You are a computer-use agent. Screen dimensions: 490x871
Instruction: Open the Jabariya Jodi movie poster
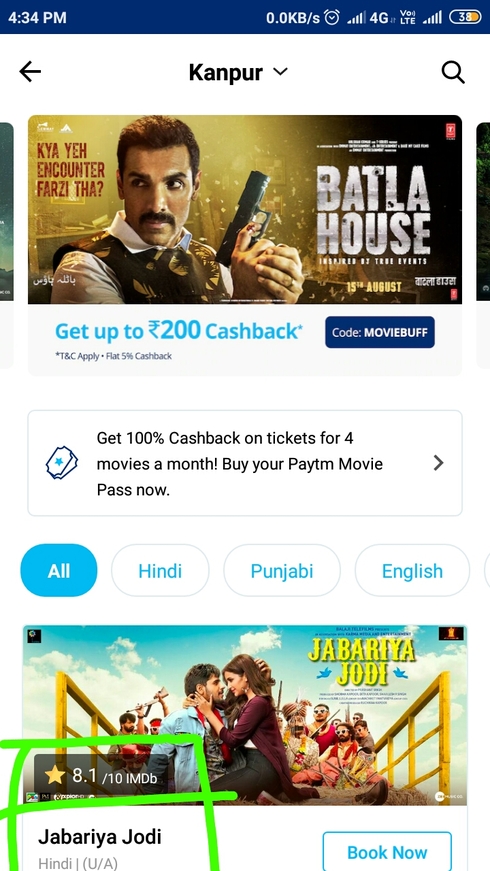pos(245,715)
